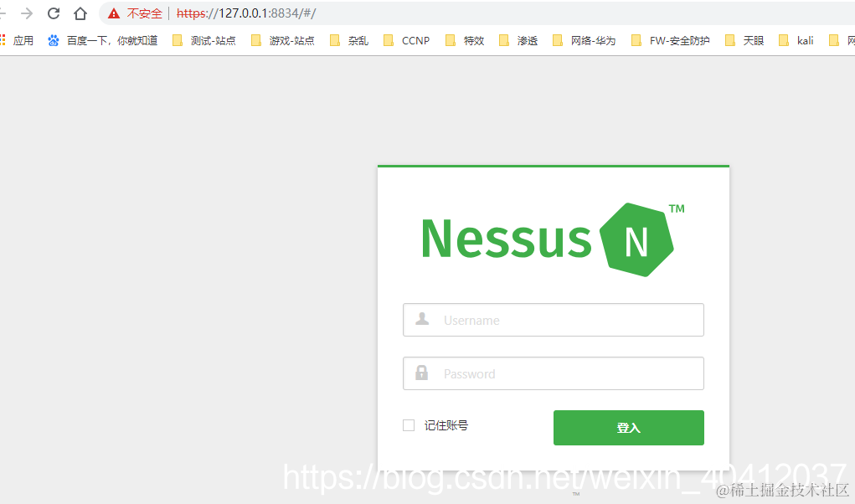Image resolution: width=855 pixels, height=504 pixels.
Task: Click the red insecure warning triangle
Action: (113, 13)
